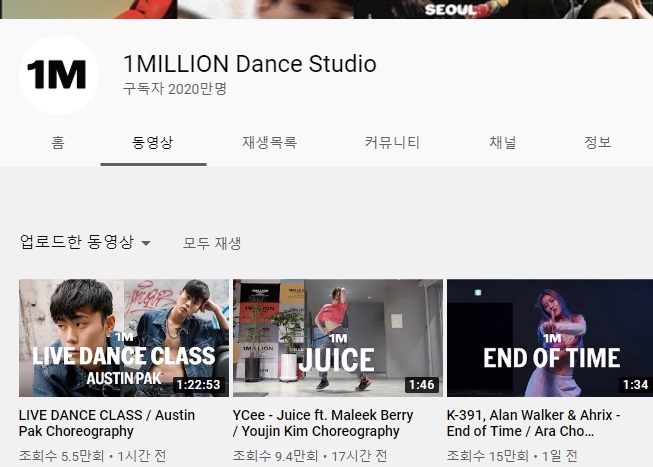Click the SEOUL channel banner image
The width and height of the screenshot is (653, 467).
326,9
